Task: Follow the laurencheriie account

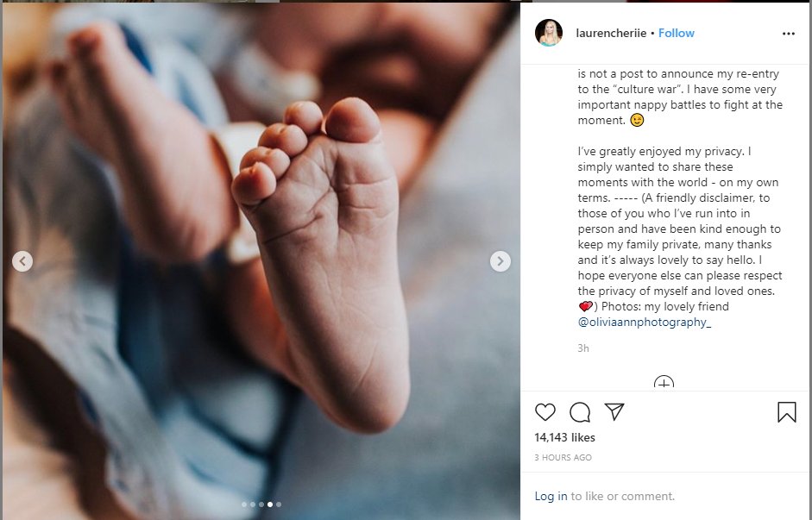Action: coord(677,33)
